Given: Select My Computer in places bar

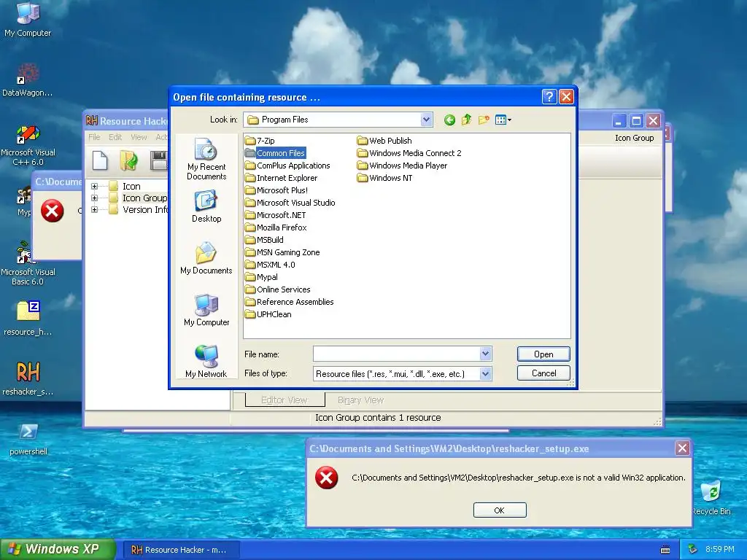Looking at the screenshot, I should pyautogui.click(x=206, y=311).
